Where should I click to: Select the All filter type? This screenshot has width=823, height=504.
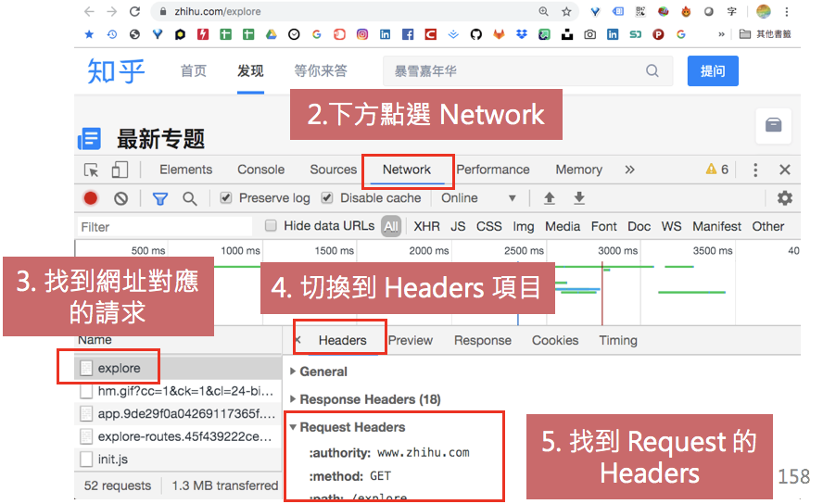coord(391,227)
